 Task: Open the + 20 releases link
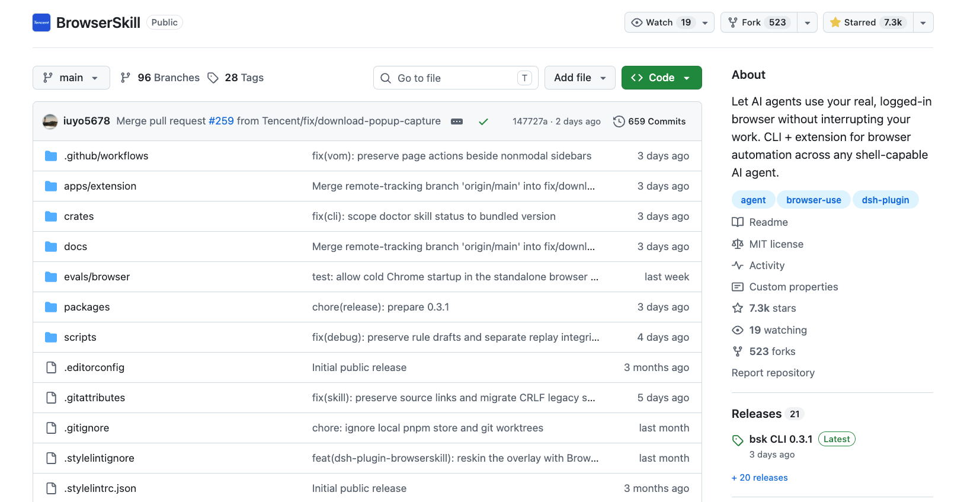point(760,478)
